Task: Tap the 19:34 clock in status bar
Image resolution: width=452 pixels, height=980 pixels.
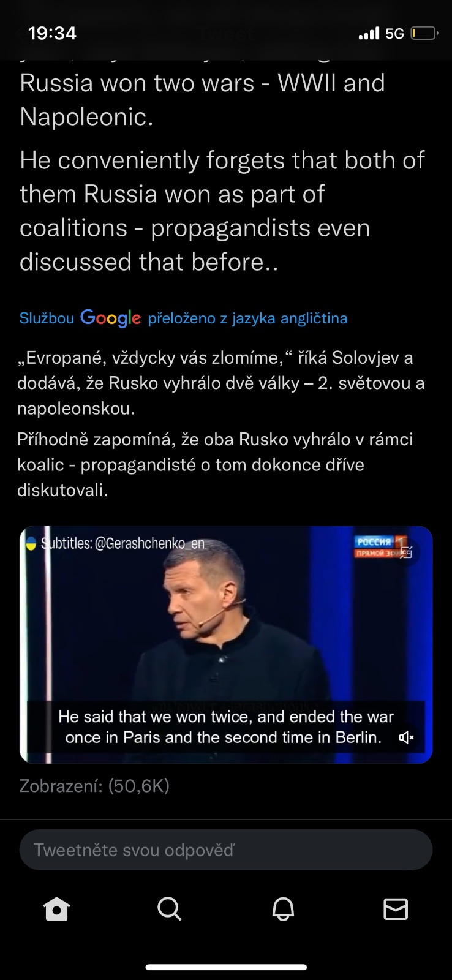Action: click(52, 33)
